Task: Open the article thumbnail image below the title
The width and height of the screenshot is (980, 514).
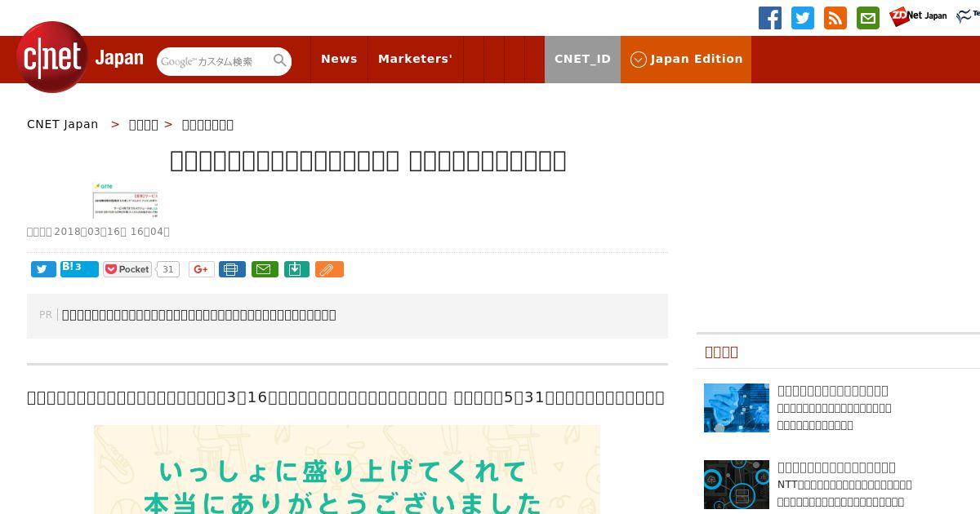Action: [125, 201]
